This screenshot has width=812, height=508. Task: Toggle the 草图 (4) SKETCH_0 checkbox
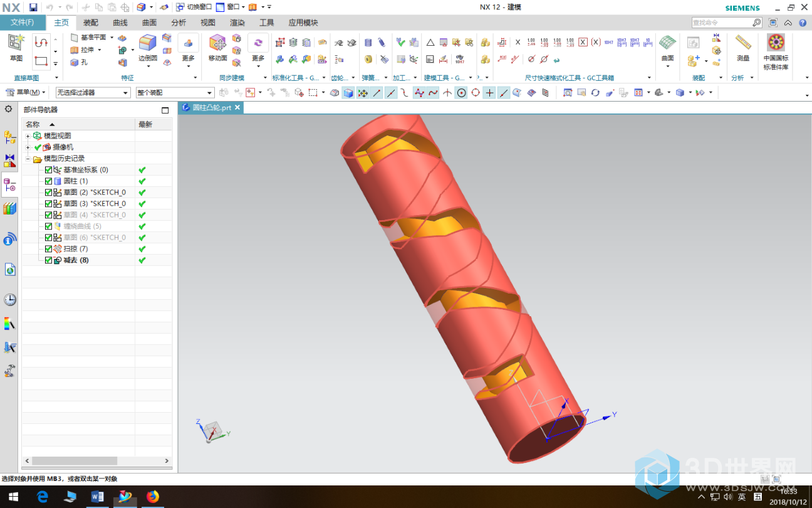tap(49, 215)
